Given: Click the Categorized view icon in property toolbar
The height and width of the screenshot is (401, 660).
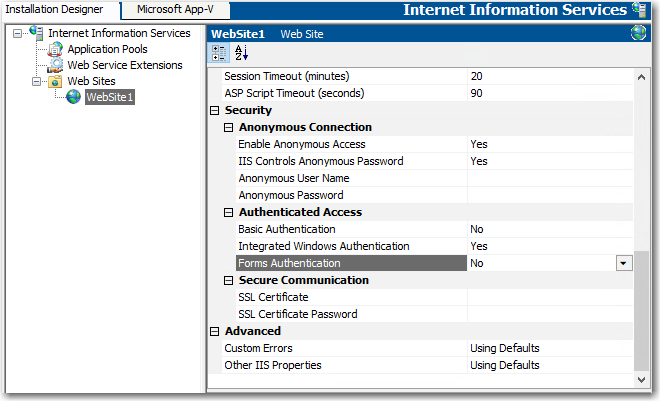Looking at the screenshot, I should click(x=220, y=53).
